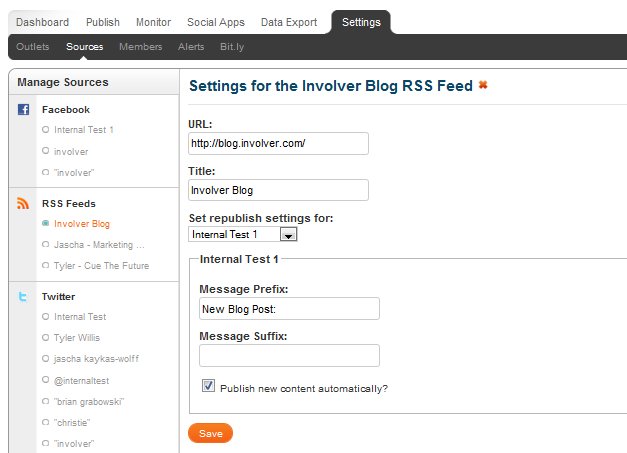
Task: Switch to Outlets sub-tab
Action: pos(32,47)
